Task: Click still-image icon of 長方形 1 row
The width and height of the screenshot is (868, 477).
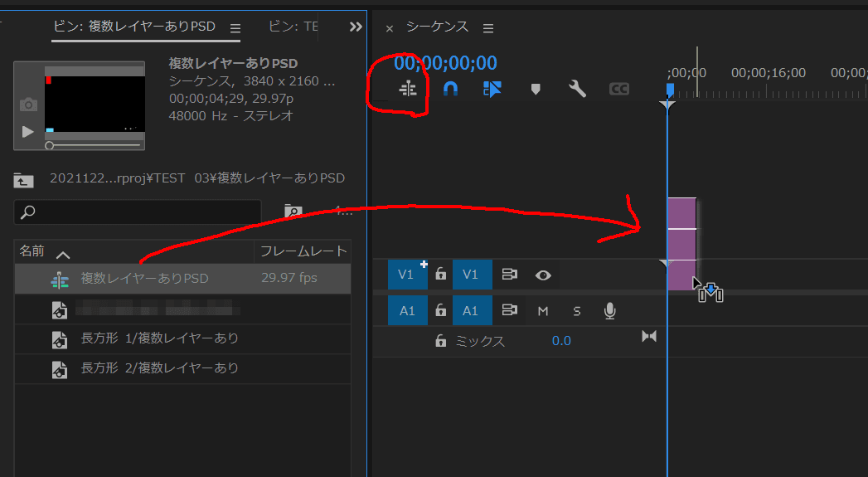Action: tap(59, 339)
